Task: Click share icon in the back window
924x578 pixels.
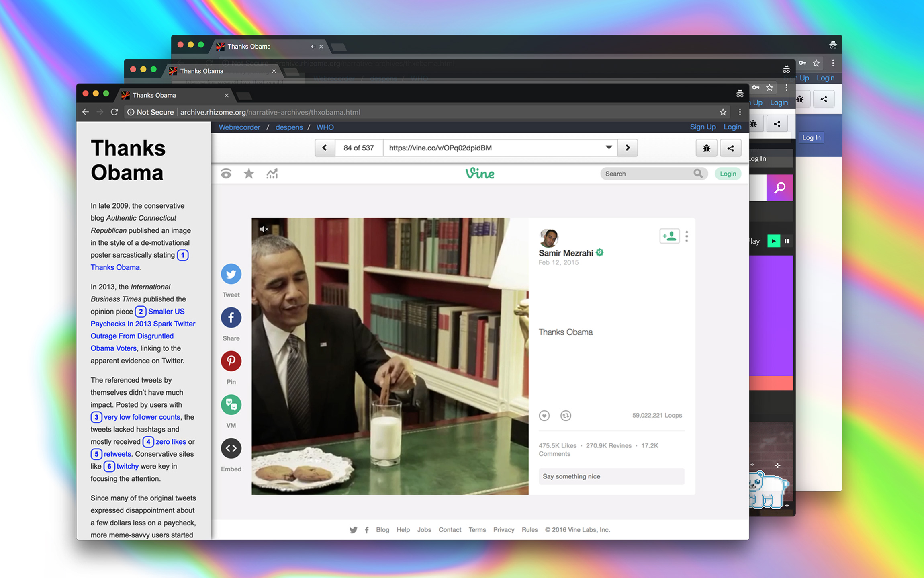Action: [824, 99]
